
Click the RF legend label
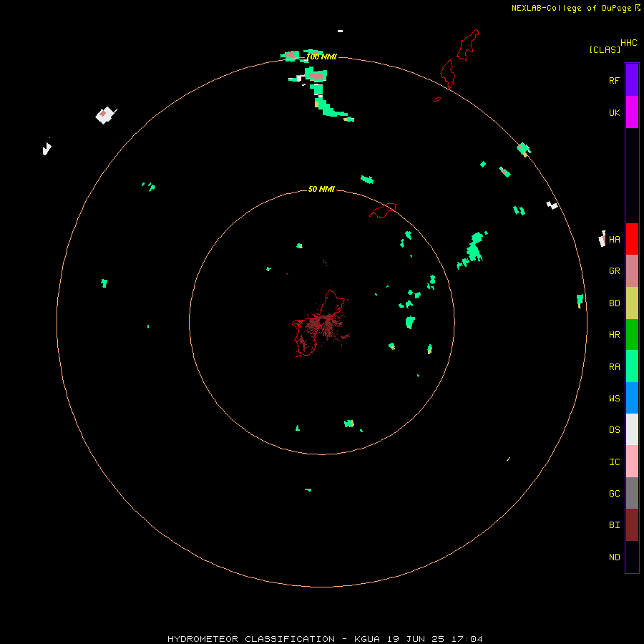point(614,81)
